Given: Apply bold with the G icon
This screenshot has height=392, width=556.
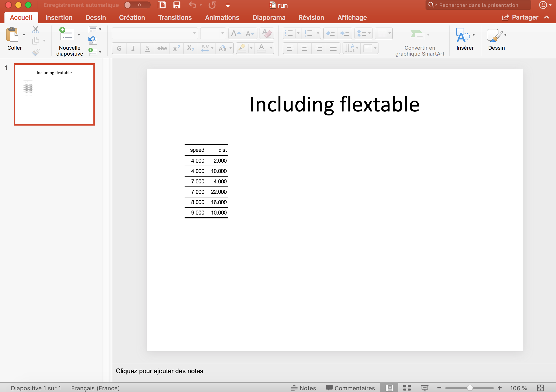Looking at the screenshot, I should tap(119, 48).
